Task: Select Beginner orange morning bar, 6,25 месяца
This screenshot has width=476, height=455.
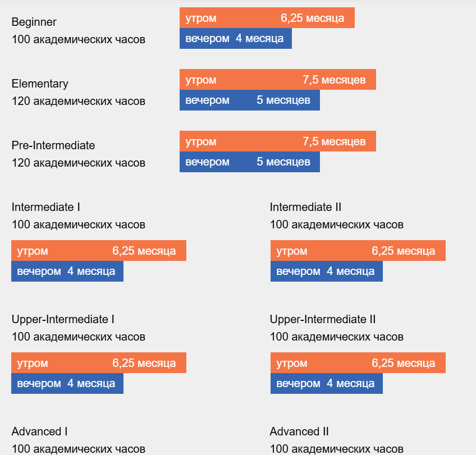Action: point(267,18)
